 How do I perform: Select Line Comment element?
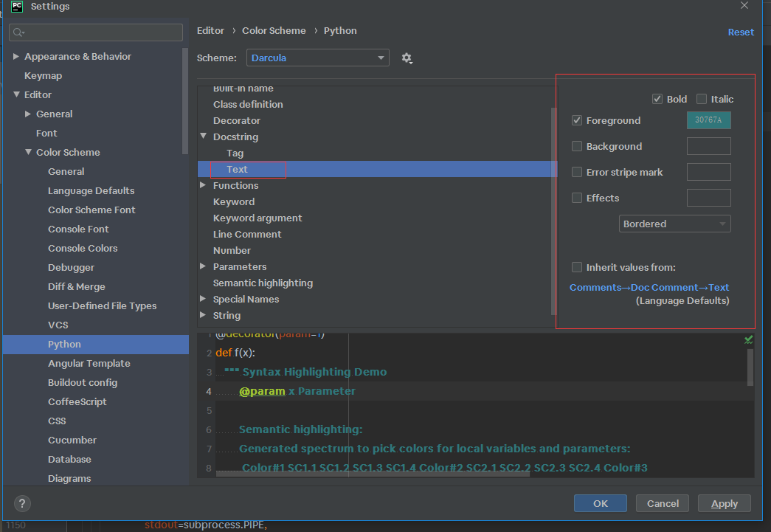(x=247, y=234)
